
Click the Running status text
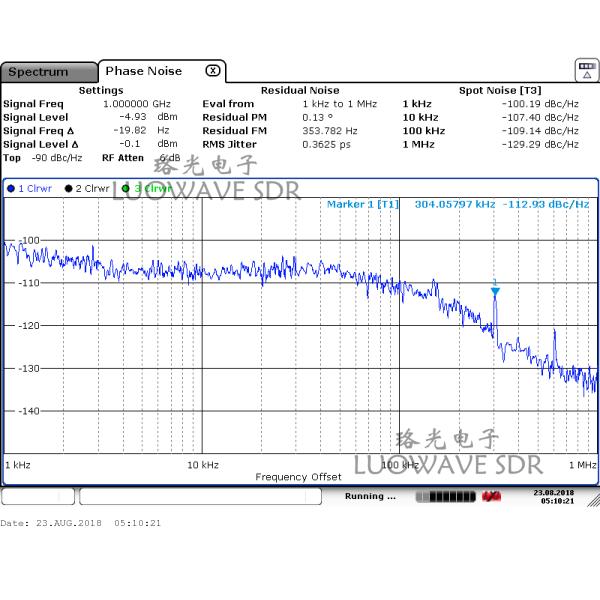click(370, 496)
